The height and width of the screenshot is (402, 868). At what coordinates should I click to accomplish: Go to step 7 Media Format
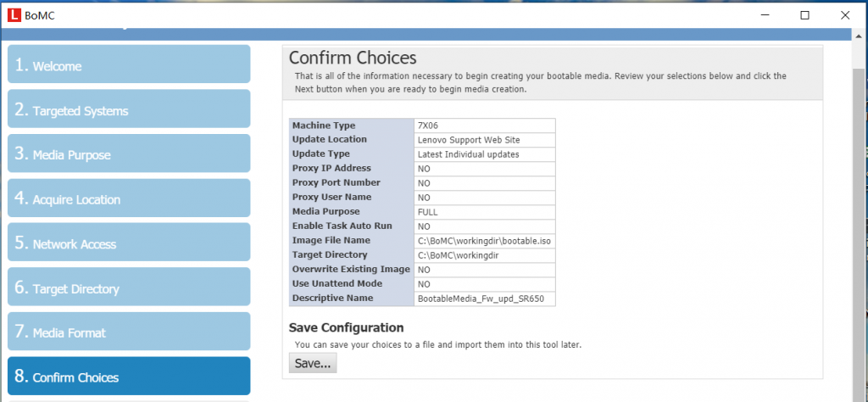point(129,332)
